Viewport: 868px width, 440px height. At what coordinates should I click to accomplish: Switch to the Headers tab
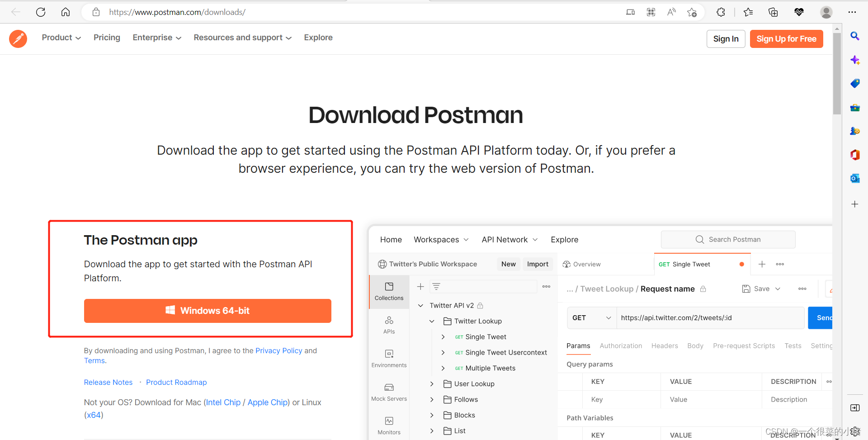click(x=665, y=346)
